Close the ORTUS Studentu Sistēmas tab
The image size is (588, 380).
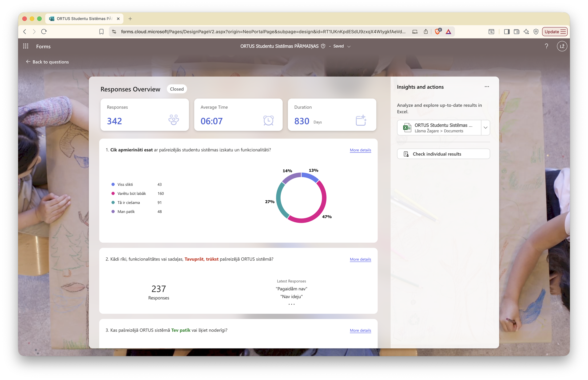tap(118, 19)
